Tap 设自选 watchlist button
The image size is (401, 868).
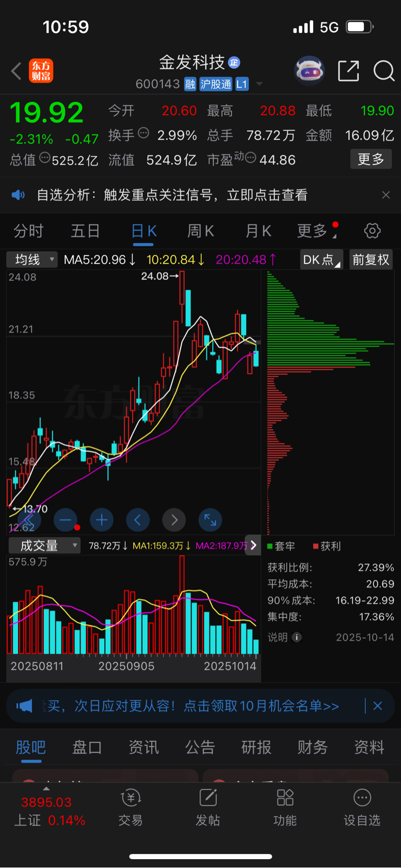click(362, 808)
